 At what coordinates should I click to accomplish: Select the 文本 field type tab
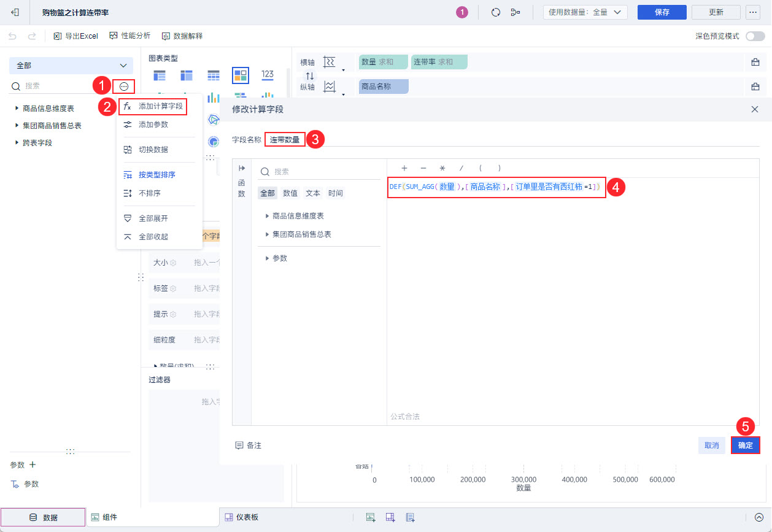point(313,193)
